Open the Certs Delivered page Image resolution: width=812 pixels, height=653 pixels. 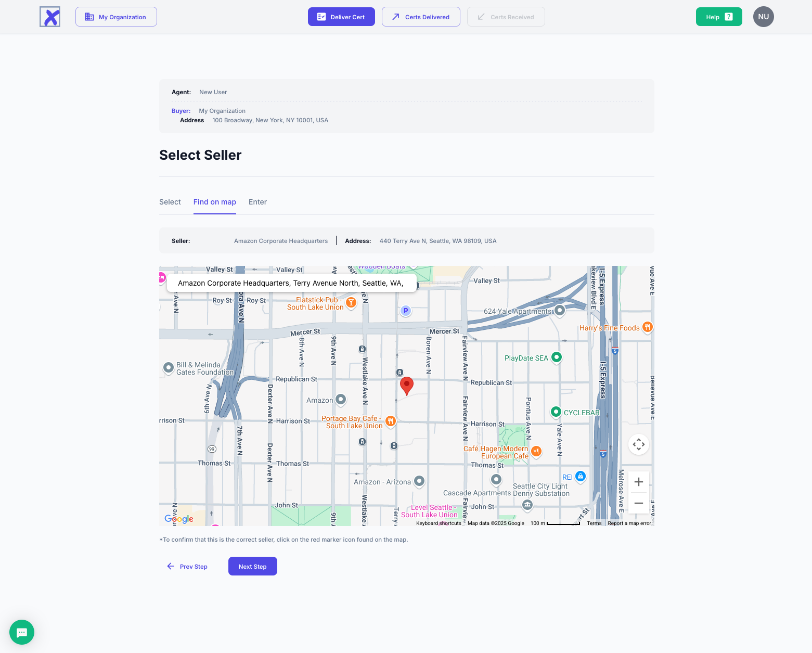pyautogui.click(x=420, y=17)
